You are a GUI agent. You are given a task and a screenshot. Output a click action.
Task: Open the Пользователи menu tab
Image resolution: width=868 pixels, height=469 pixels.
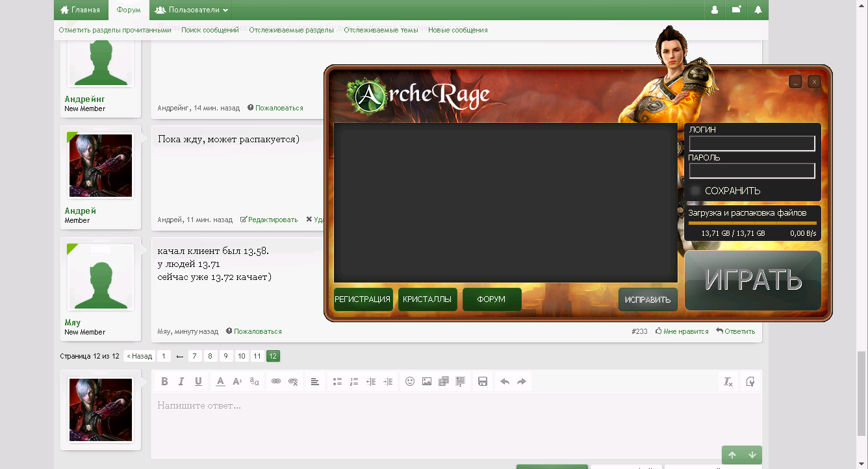(x=191, y=10)
